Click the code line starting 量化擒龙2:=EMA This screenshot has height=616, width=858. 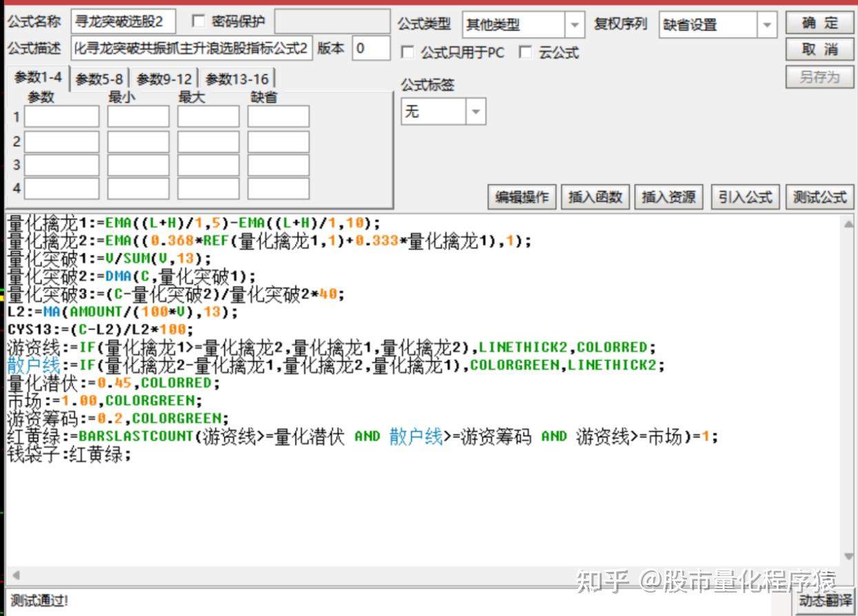pos(269,241)
